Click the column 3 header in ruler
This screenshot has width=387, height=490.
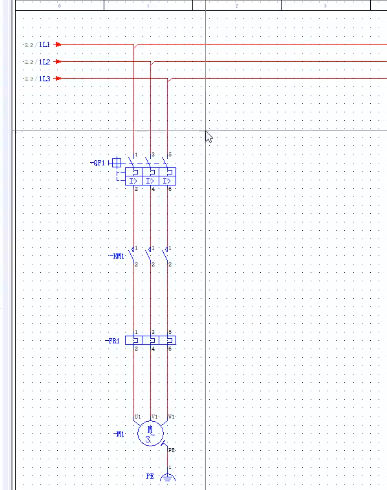(326, 5)
